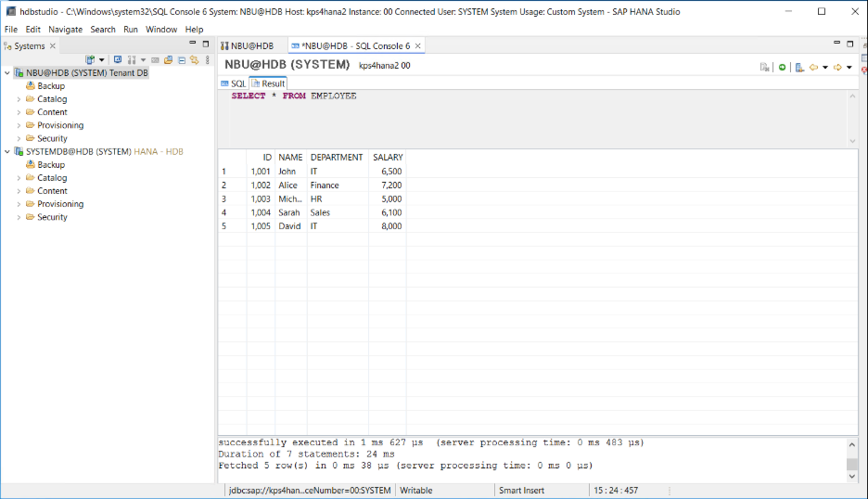
Task: Click message log scrollbar up arrow
Action: tap(852, 444)
